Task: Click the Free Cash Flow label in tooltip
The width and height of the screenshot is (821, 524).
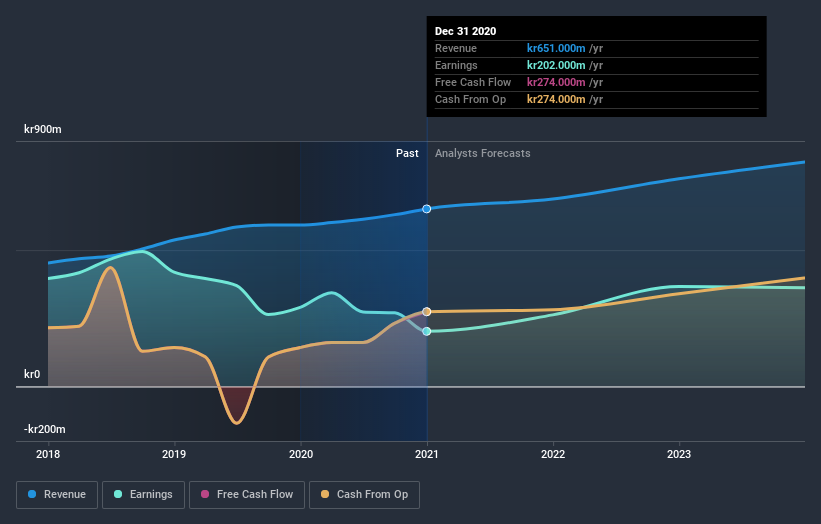Action: pyautogui.click(x=473, y=82)
